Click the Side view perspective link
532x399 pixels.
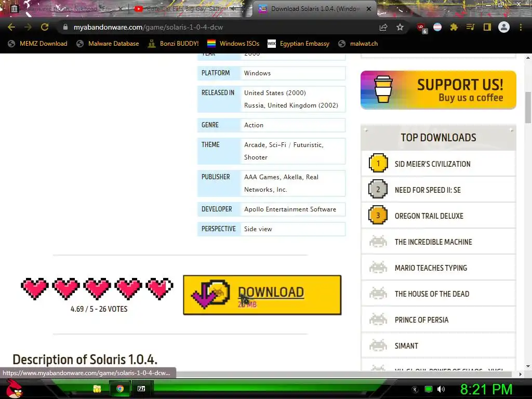258,229
